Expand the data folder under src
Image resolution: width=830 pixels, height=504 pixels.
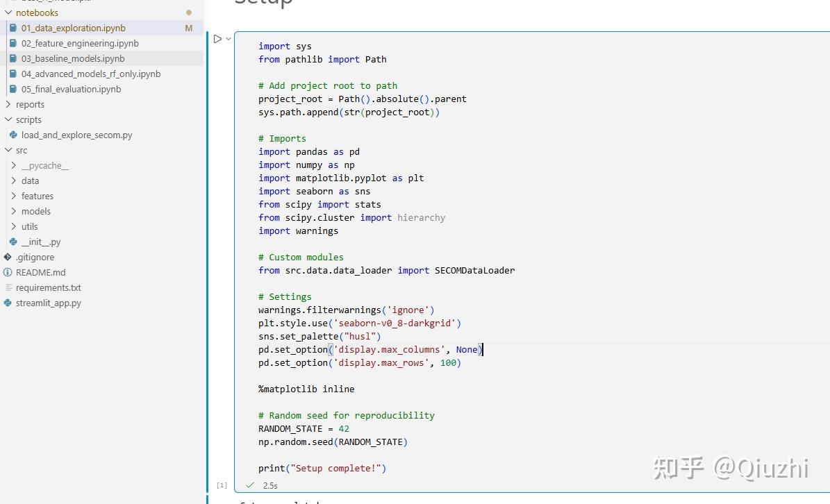[14, 181]
